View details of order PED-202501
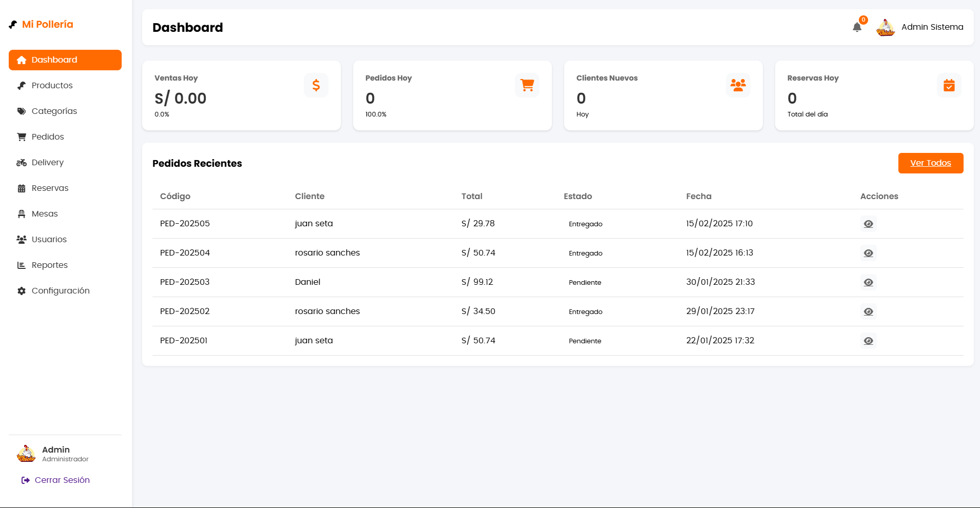980x508 pixels. (868, 341)
